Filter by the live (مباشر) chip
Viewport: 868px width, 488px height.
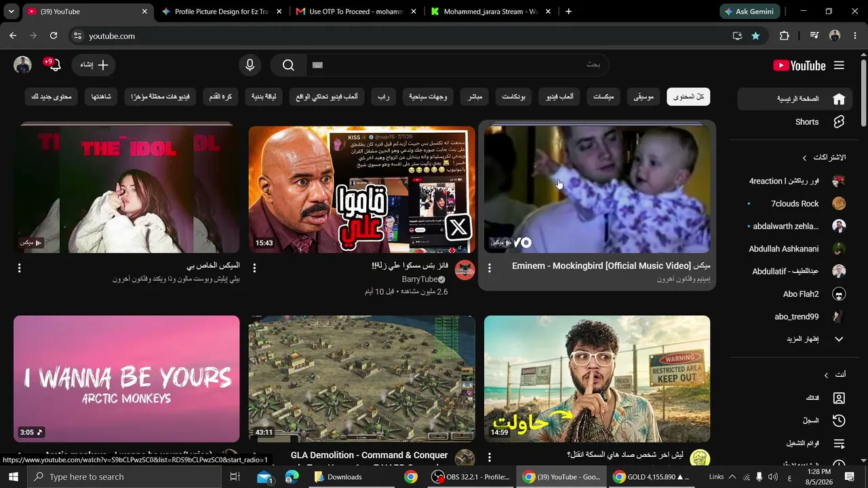[475, 97]
